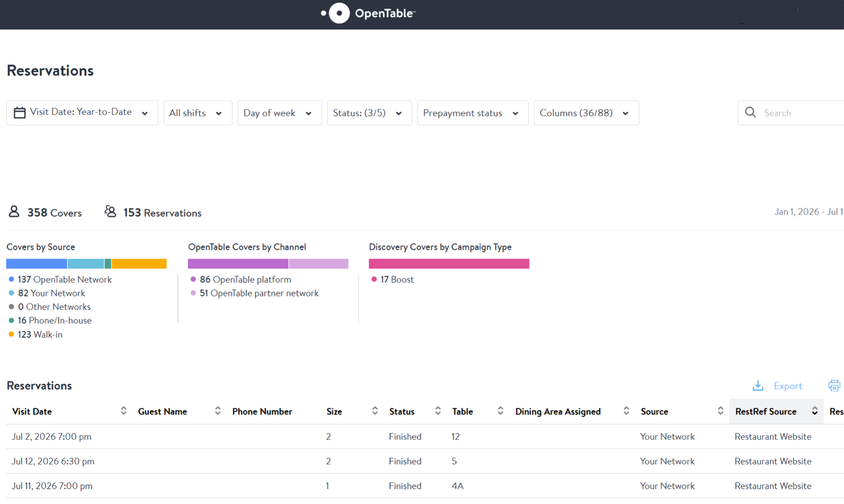This screenshot has height=504, width=844.
Task: Open the All shifts dropdown
Action: (x=198, y=113)
